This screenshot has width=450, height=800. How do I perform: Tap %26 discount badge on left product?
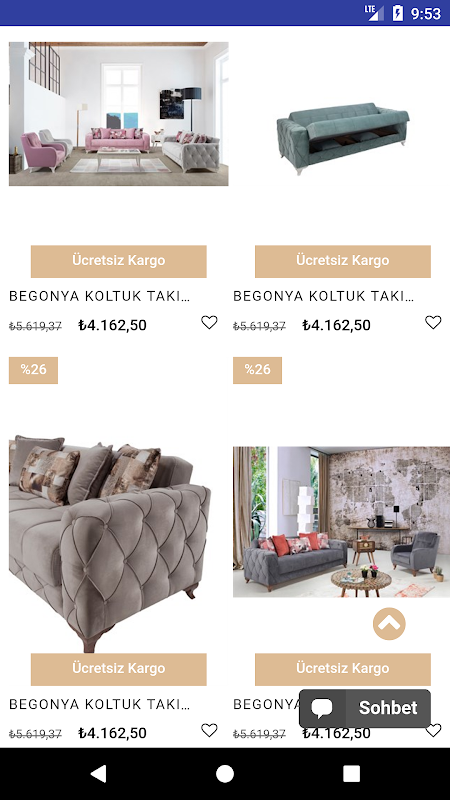(33, 370)
